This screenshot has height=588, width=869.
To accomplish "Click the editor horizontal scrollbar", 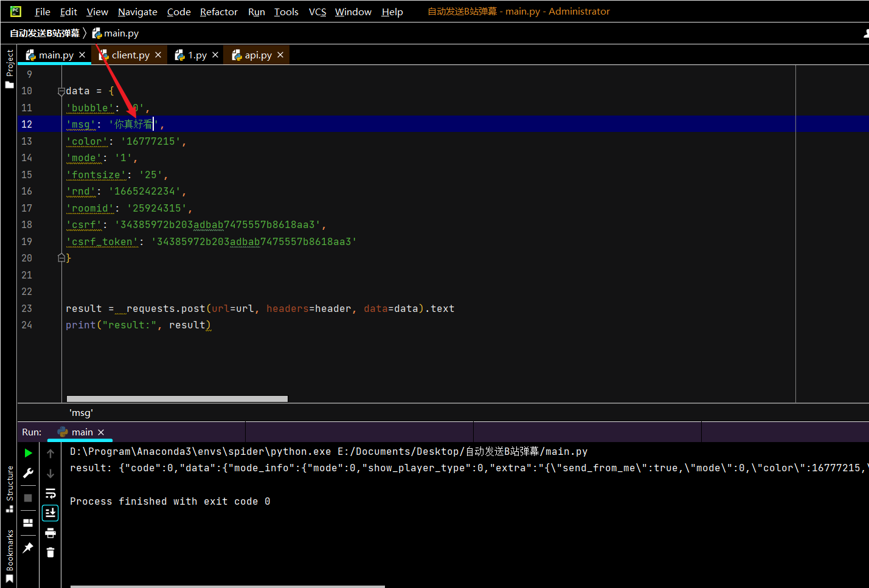I will [x=177, y=399].
